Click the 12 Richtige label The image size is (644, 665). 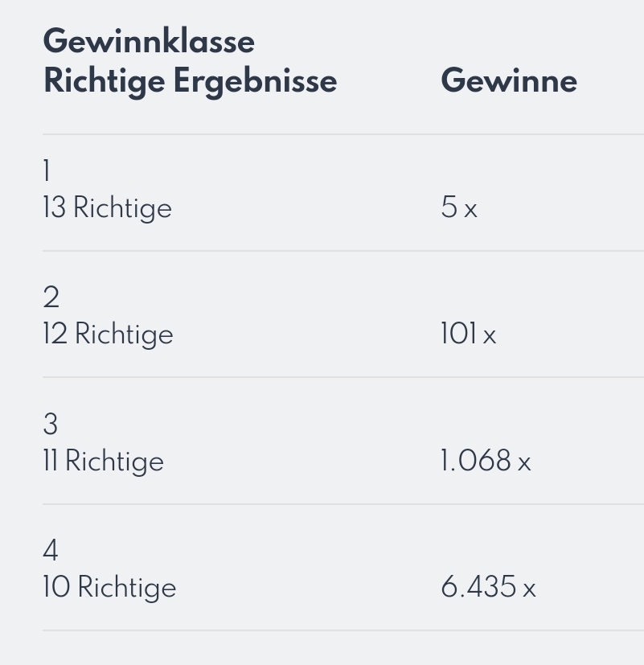tap(108, 335)
